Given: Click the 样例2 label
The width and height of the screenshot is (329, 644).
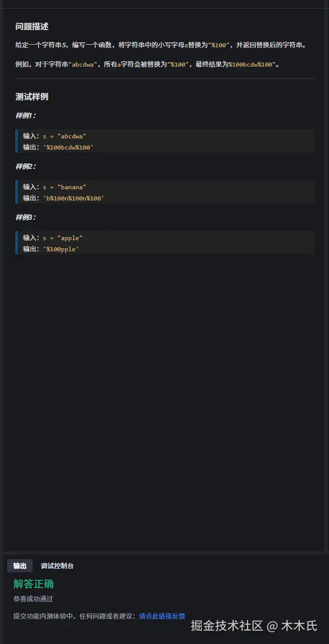Looking at the screenshot, I should [25, 166].
